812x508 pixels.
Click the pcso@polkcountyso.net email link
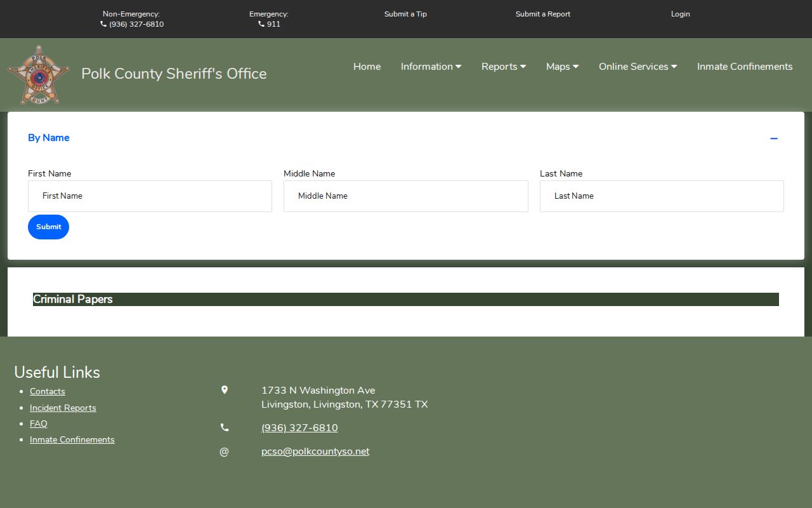tap(315, 451)
